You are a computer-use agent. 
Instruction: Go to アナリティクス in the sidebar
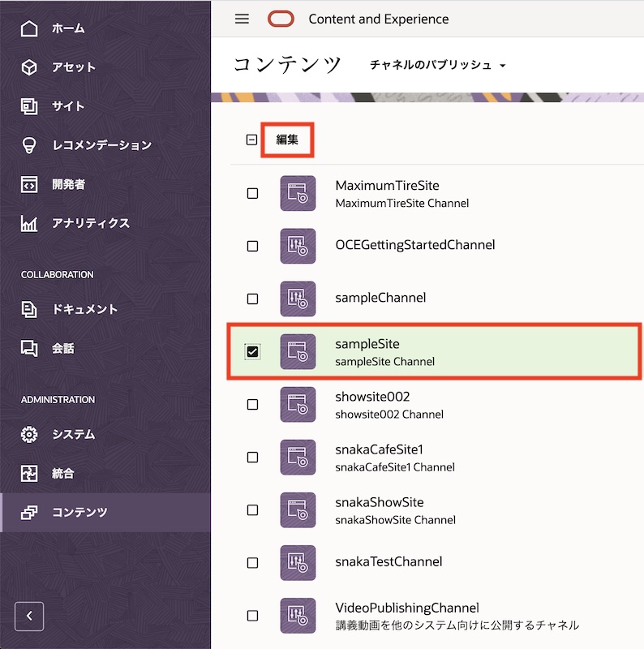click(90, 223)
